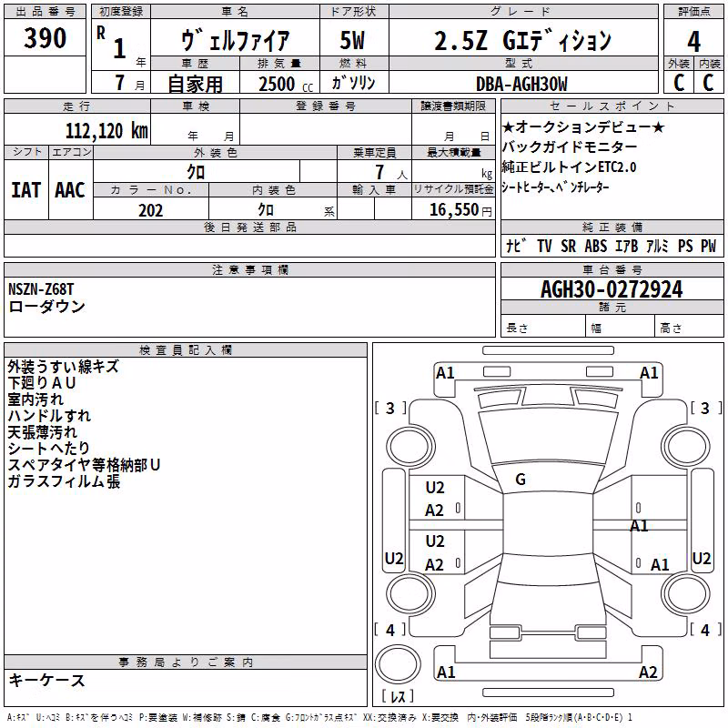Click the exterior grade C under 外装
Screen dimensions: 728x728
(x=679, y=83)
